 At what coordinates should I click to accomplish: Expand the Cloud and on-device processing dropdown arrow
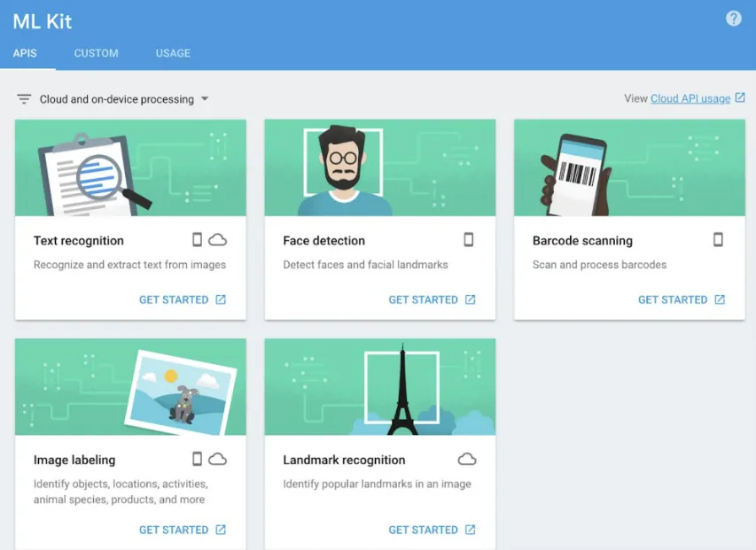[205, 98]
